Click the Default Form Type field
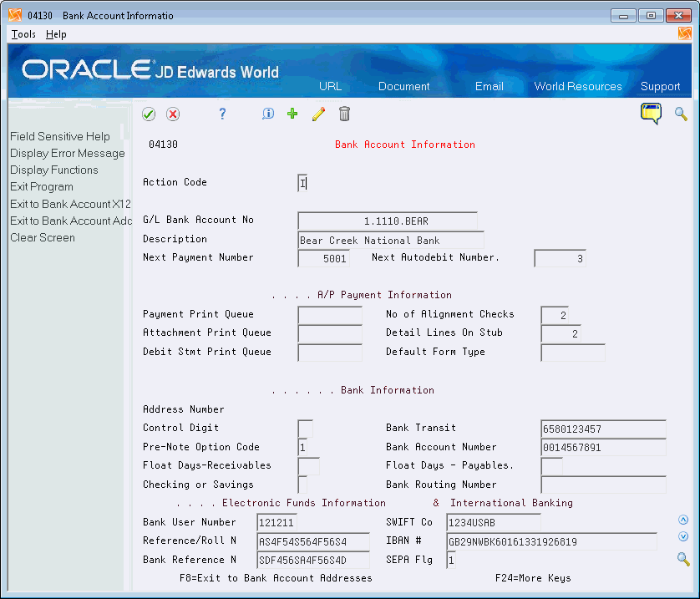This screenshot has width=700, height=599. 573,353
